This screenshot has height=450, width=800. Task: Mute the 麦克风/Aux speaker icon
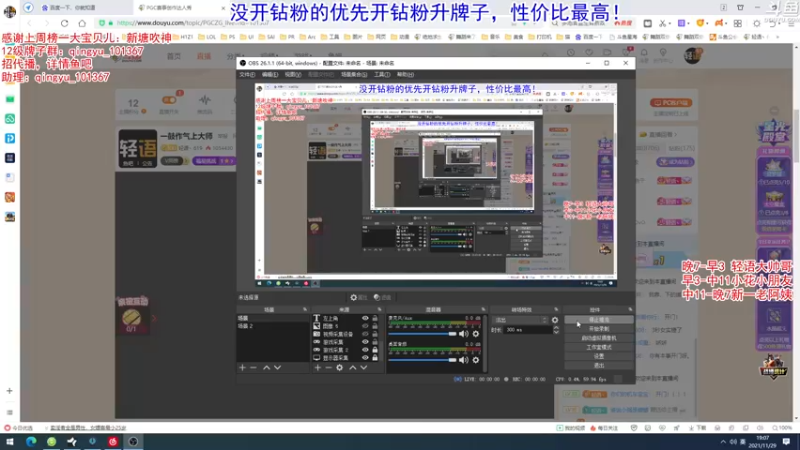point(463,334)
